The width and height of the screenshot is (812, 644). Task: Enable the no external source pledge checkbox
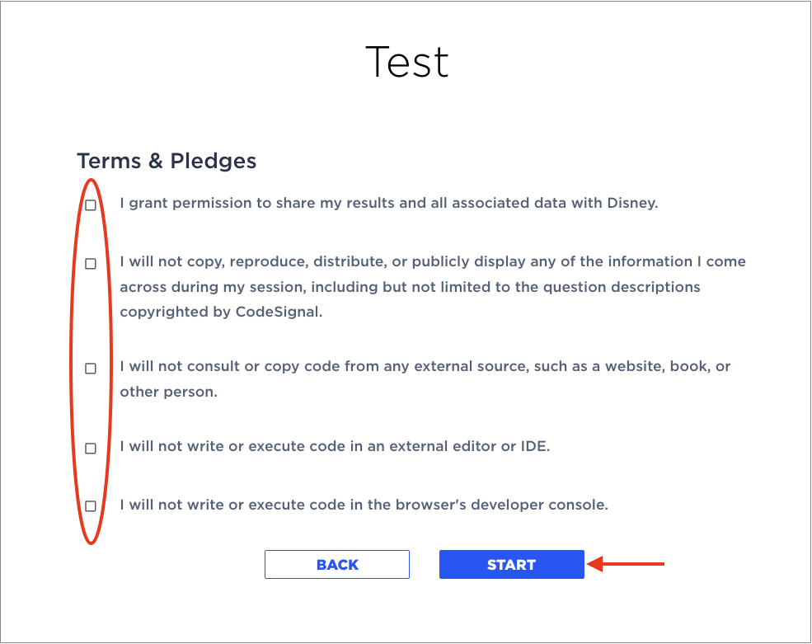pos(91,369)
